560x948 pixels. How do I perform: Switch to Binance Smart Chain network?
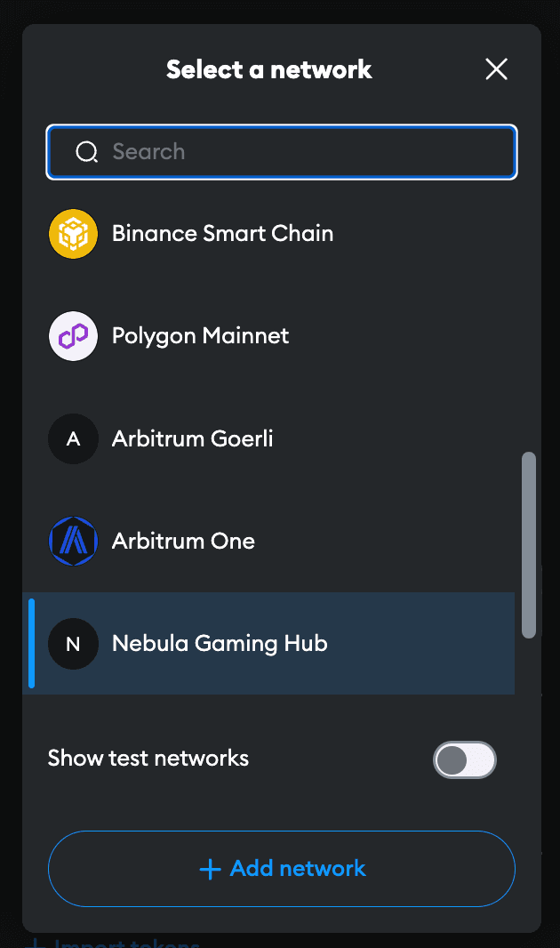click(x=222, y=234)
